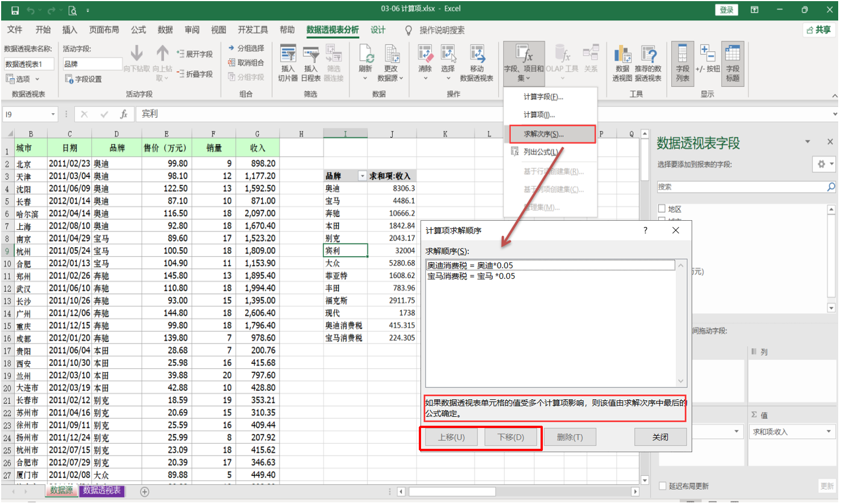Click 关闭 (Close) button in dialog

pos(661,437)
